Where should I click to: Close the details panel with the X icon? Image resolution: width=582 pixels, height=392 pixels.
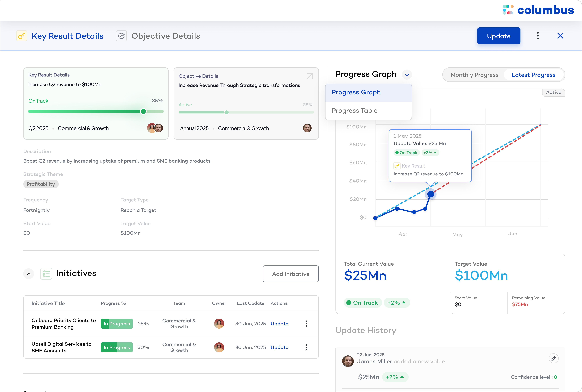click(560, 36)
